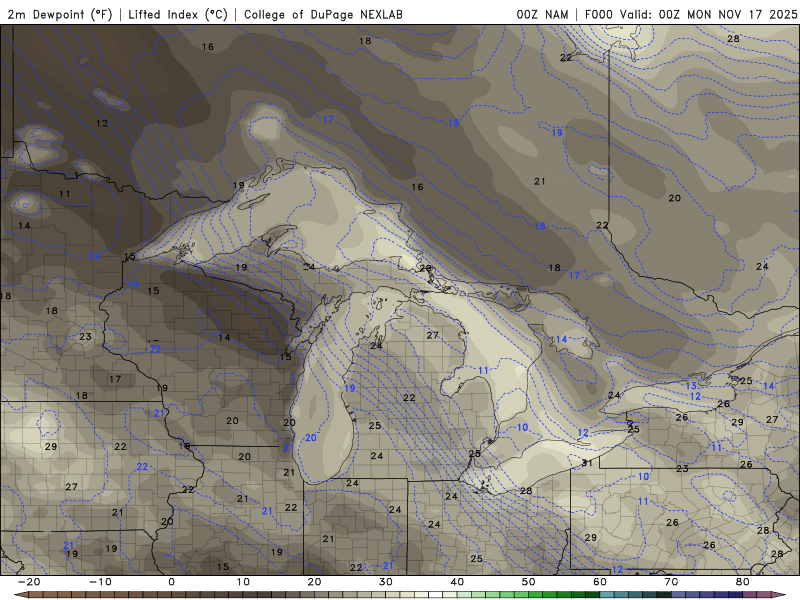The height and width of the screenshot is (600, 800).
Task: Click the black dewpoint value 12 in the northwest
Action: click(102, 123)
